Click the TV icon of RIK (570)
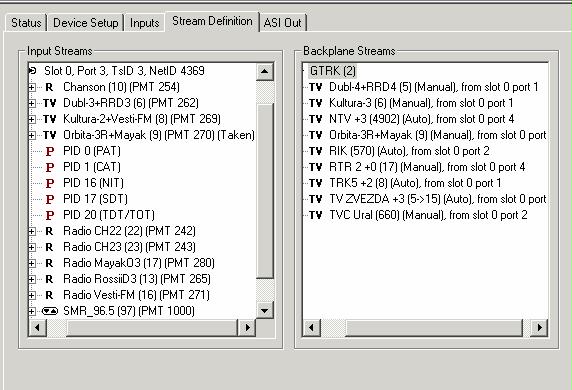 click(x=316, y=151)
